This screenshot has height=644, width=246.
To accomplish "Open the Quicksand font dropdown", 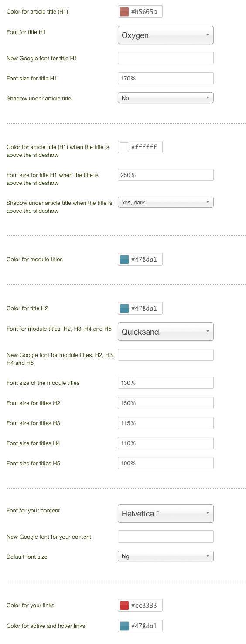I will 166,332.
